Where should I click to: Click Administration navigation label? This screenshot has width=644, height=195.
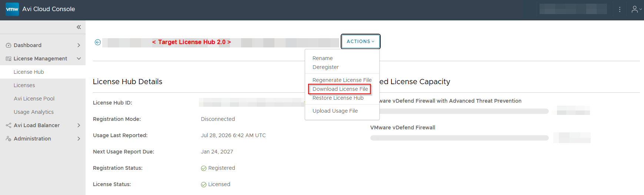pos(32,139)
